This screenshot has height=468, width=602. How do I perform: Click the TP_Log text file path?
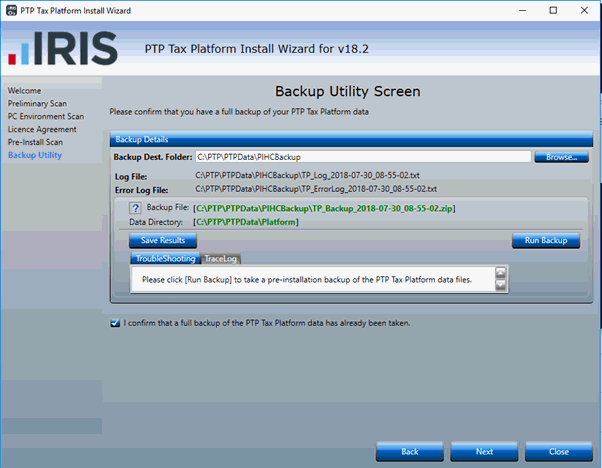tap(307, 175)
